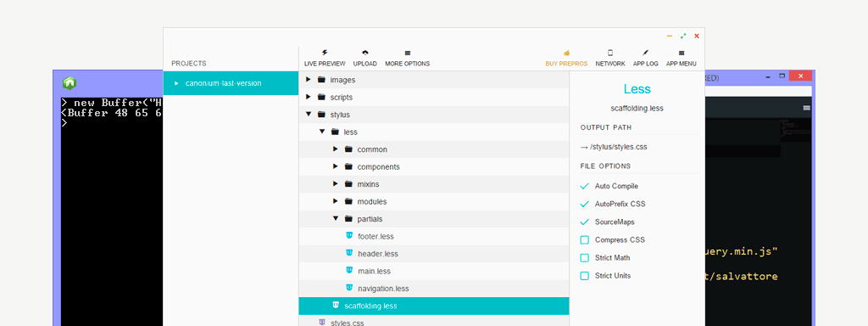Select the footer.less file name

point(376,236)
